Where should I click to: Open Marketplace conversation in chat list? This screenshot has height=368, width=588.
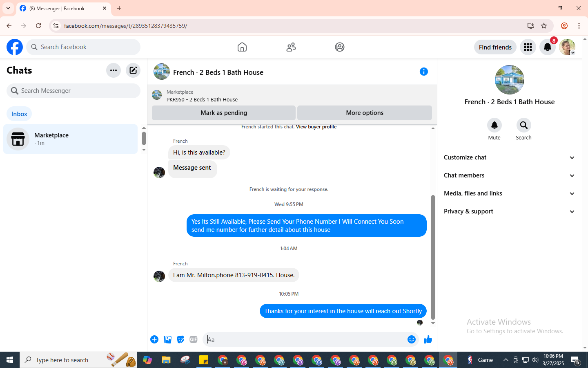click(71, 139)
